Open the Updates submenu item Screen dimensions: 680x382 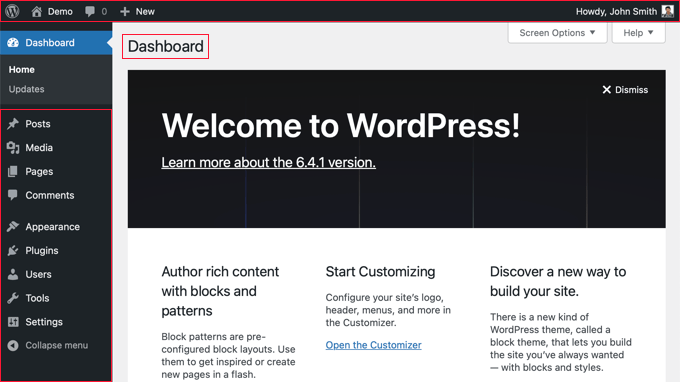click(26, 89)
